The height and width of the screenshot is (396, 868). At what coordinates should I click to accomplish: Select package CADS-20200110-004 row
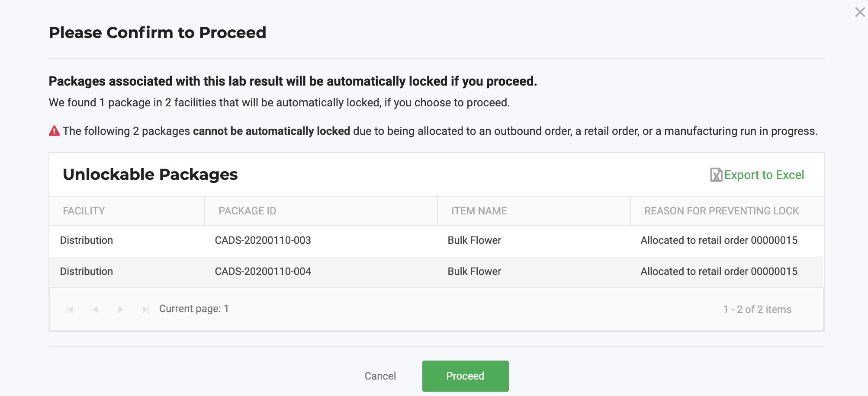coord(436,271)
